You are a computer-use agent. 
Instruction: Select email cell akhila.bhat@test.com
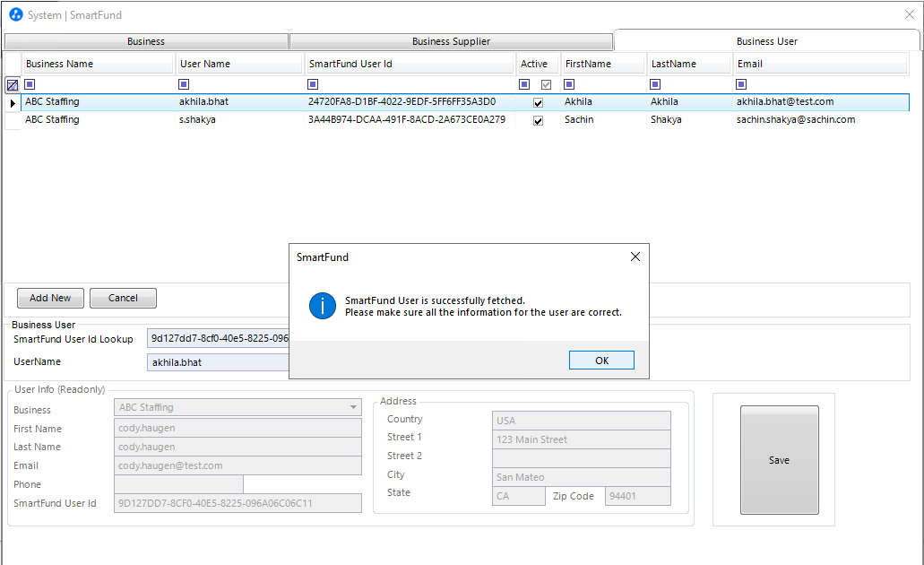pos(821,102)
